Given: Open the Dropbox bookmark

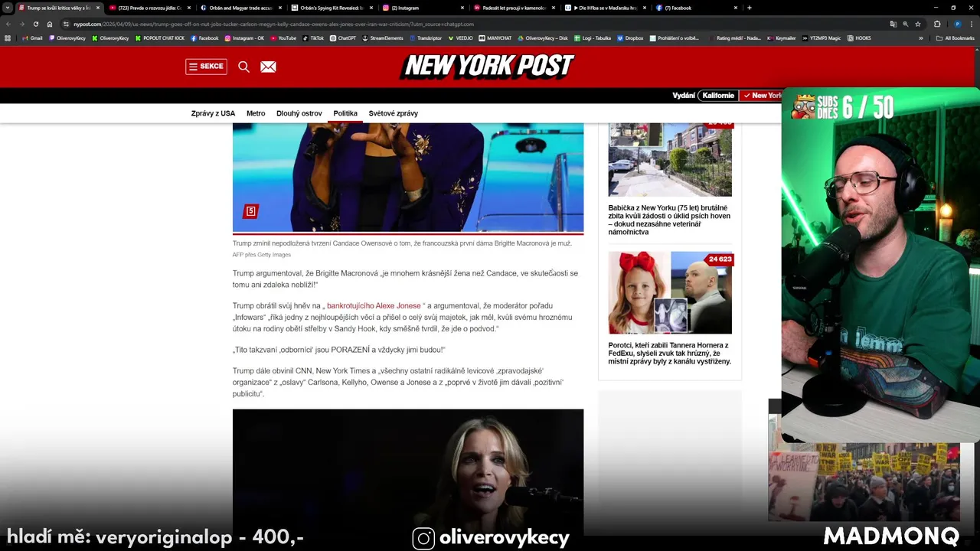Looking at the screenshot, I should (629, 37).
